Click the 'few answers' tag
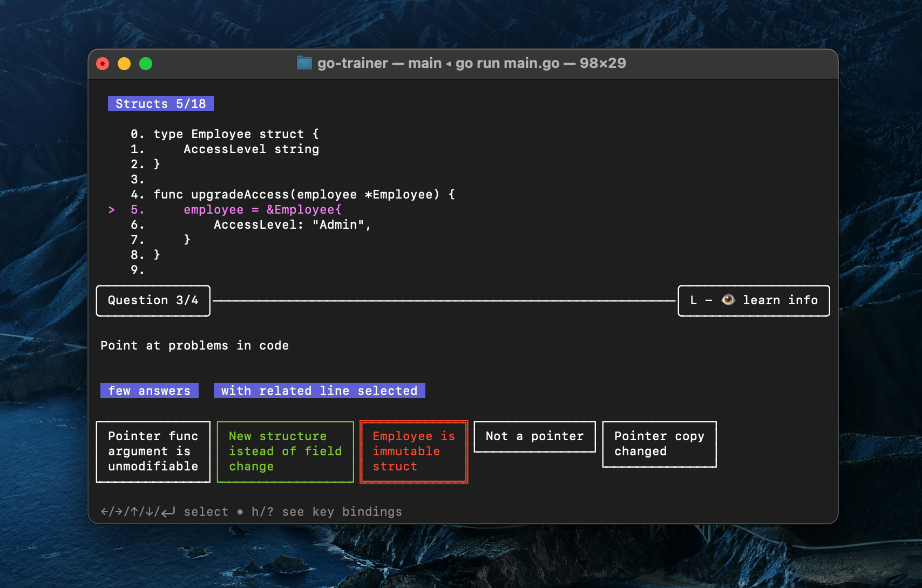 (150, 391)
